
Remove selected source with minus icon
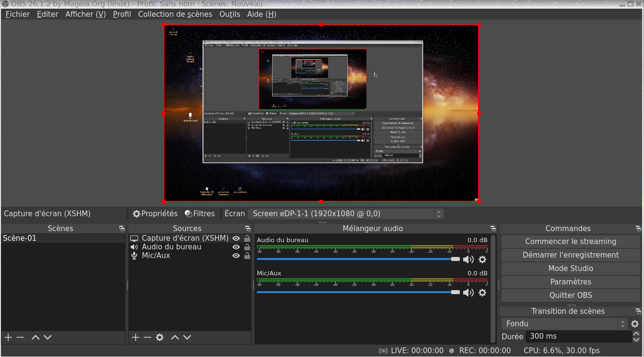(148, 337)
